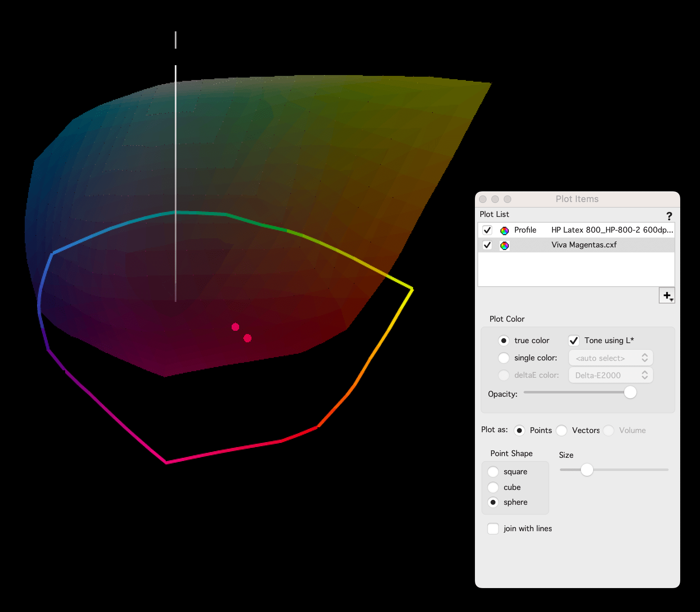Uncheck the Profile visibility checkbox
Image resolution: width=700 pixels, height=612 pixels.
tap(487, 230)
